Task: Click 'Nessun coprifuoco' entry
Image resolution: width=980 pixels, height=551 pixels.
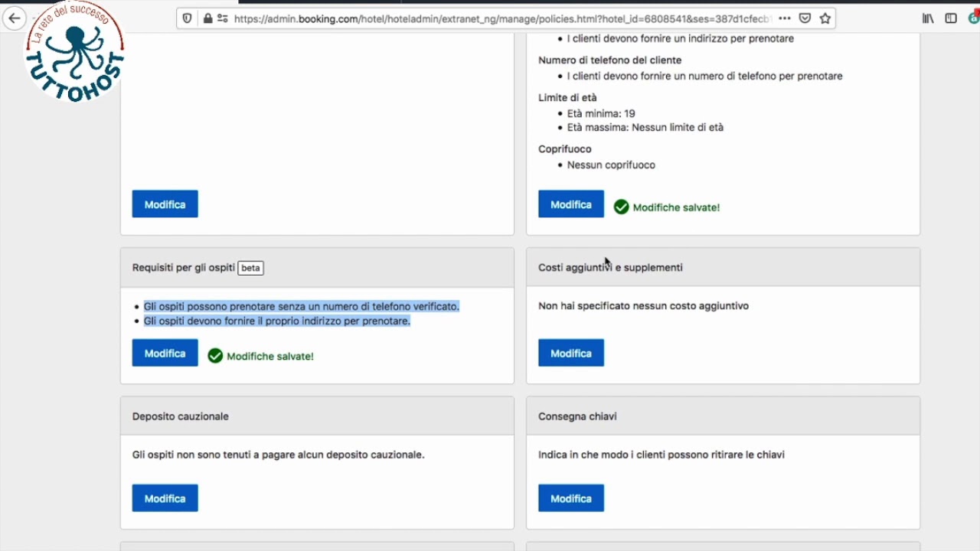Action: tap(611, 165)
